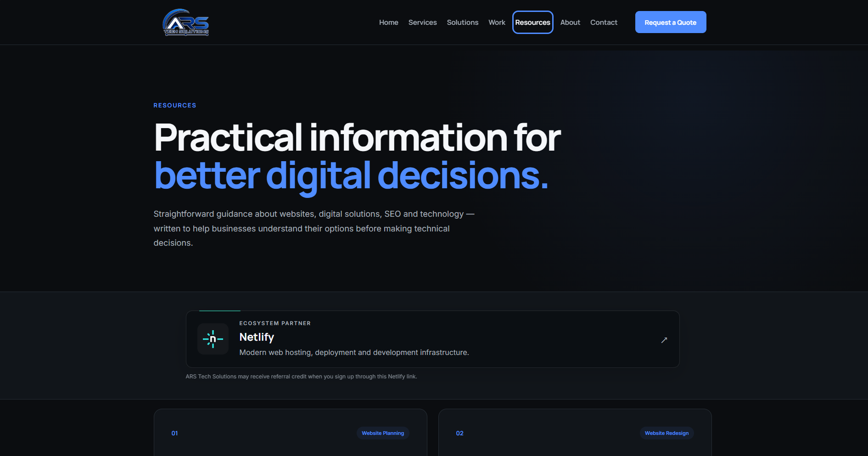Click the Netlify description text about hosting

pyautogui.click(x=354, y=353)
